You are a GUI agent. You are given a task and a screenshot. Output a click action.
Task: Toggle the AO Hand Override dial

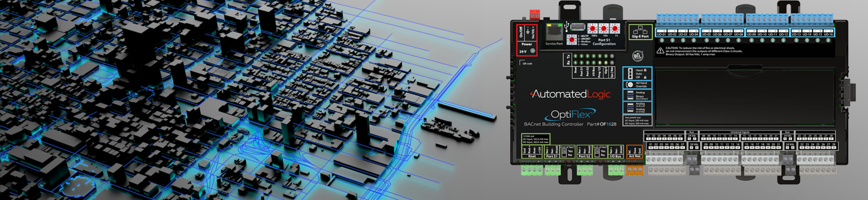[x=630, y=84]
